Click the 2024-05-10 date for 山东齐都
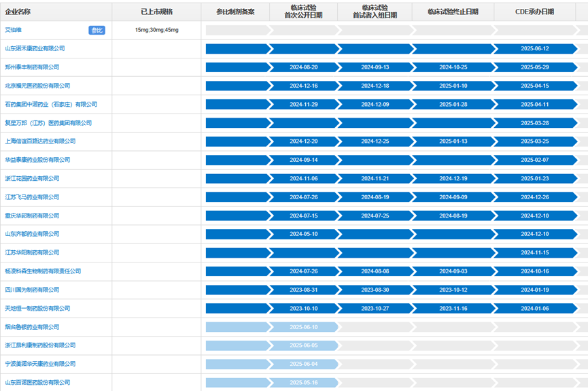The image size is (588, 391). point(304,234)
